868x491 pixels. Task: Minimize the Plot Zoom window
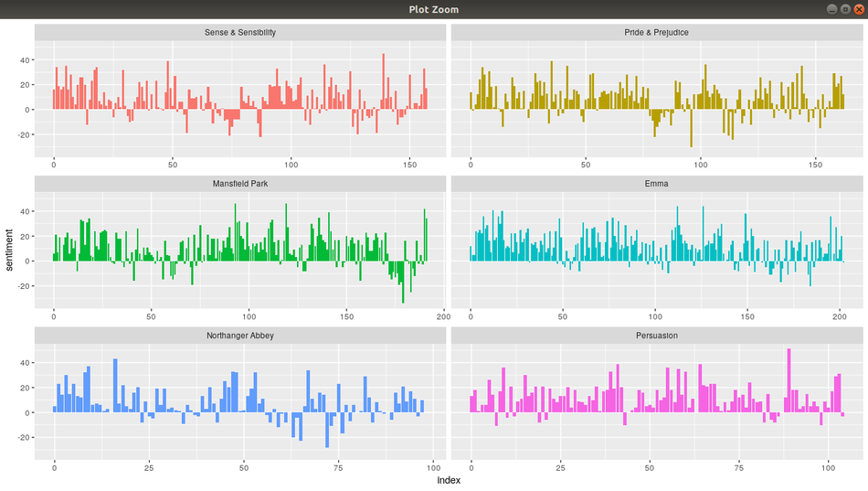[x=831, y=9]
